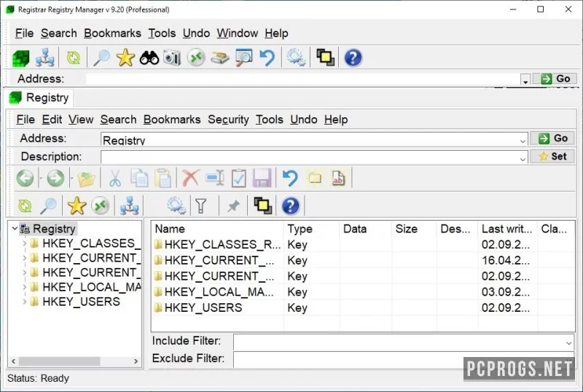Screen dimensions: 583x392
Task: Click the funnel Filter icon
Action: (x=201, y=206)
